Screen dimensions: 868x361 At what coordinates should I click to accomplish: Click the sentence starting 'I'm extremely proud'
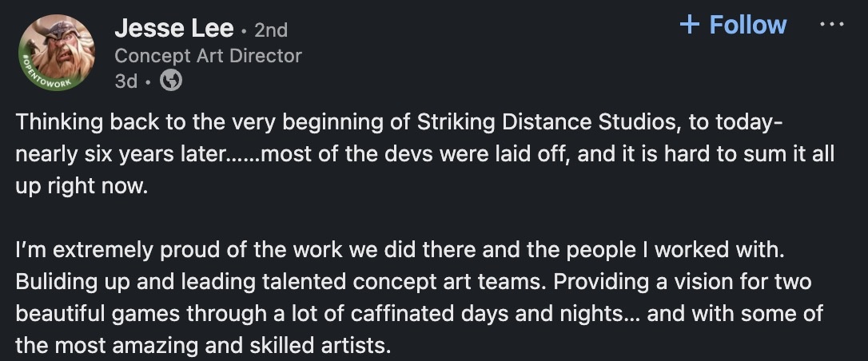[x=401, y=250]
